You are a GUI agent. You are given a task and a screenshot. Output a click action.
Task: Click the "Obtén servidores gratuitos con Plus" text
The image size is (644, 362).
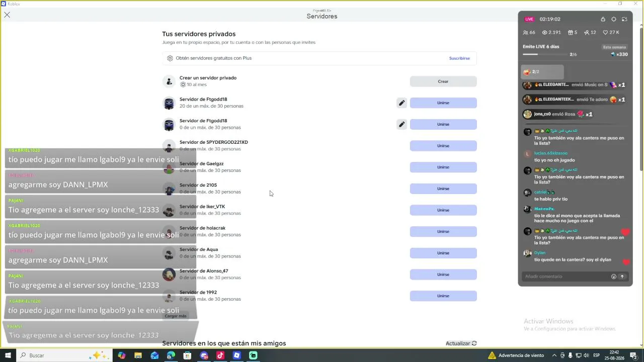click(x=213, y=58)
